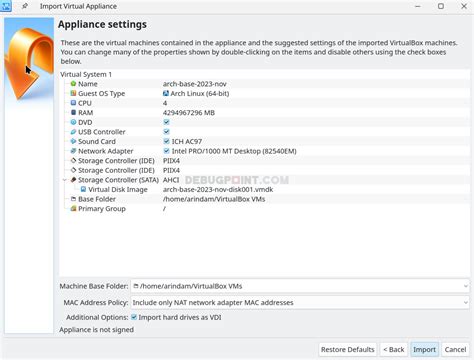Select the AHCI controller value

coord(171,180)
